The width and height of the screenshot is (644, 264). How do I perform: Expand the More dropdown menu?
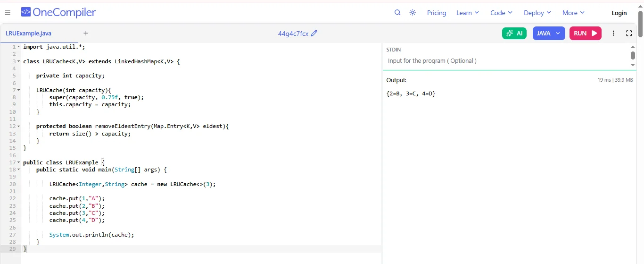click(573, 13)
